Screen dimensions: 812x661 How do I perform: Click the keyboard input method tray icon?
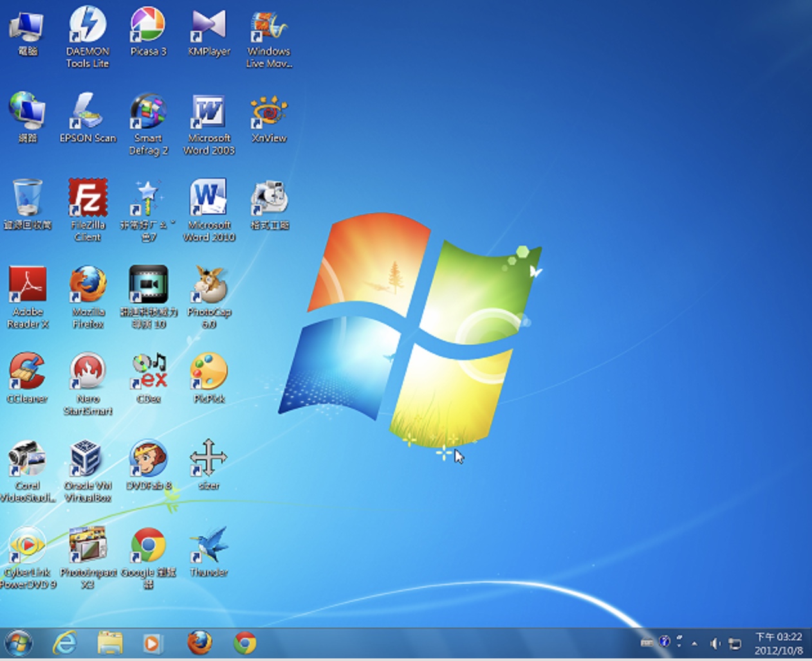(647, 642)
